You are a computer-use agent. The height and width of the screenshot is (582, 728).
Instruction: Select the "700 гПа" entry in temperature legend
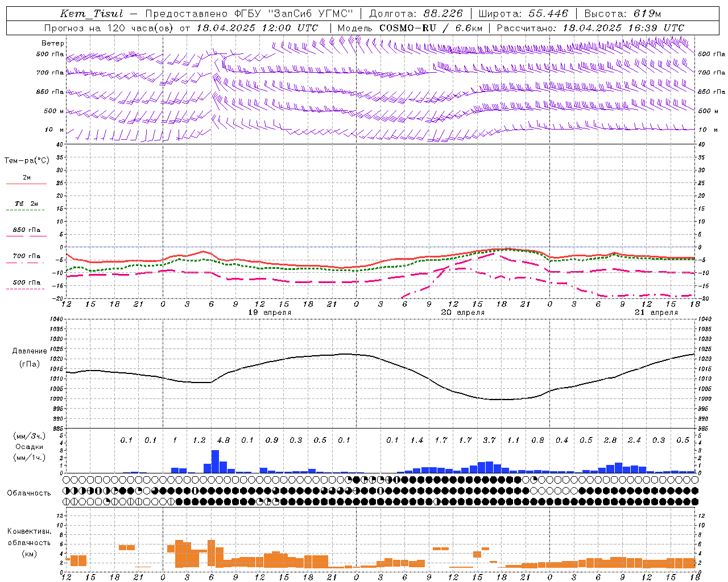(x=27, y=256)
